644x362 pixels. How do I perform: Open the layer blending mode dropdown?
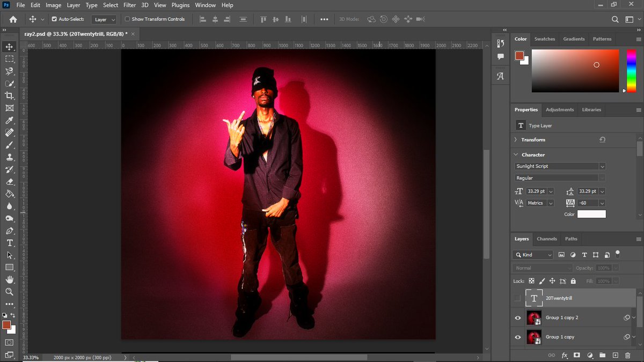(x=541, y=267)
